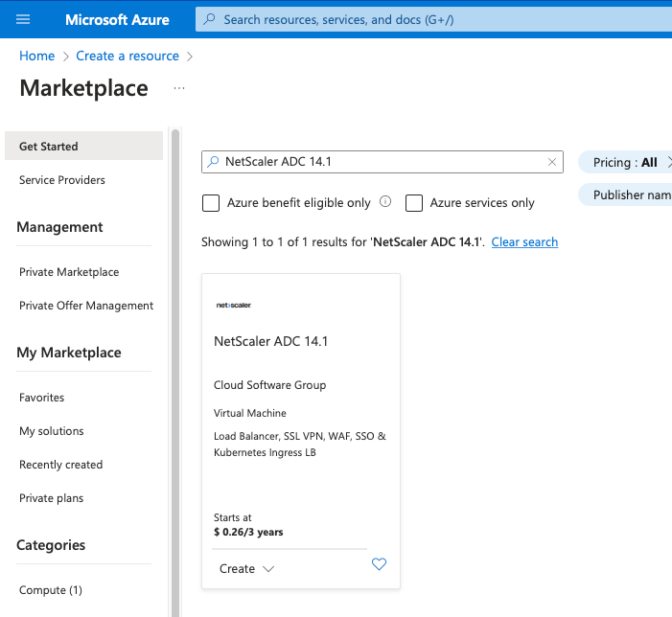Image resolution: width=672 pixels, height=617 pixels.
Task: Open Service Providers in sidebar
Action: click(x=62, y=180)
